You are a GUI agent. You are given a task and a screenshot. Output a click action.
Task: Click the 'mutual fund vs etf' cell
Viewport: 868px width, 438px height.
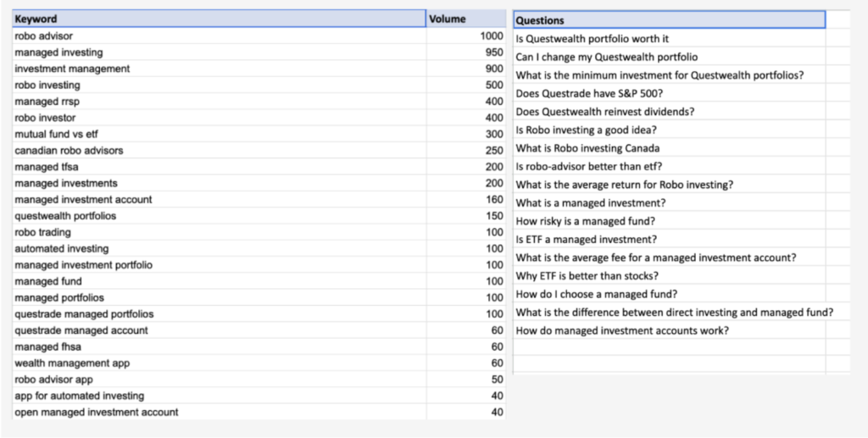pyautogui.click(x=220, y=134)
